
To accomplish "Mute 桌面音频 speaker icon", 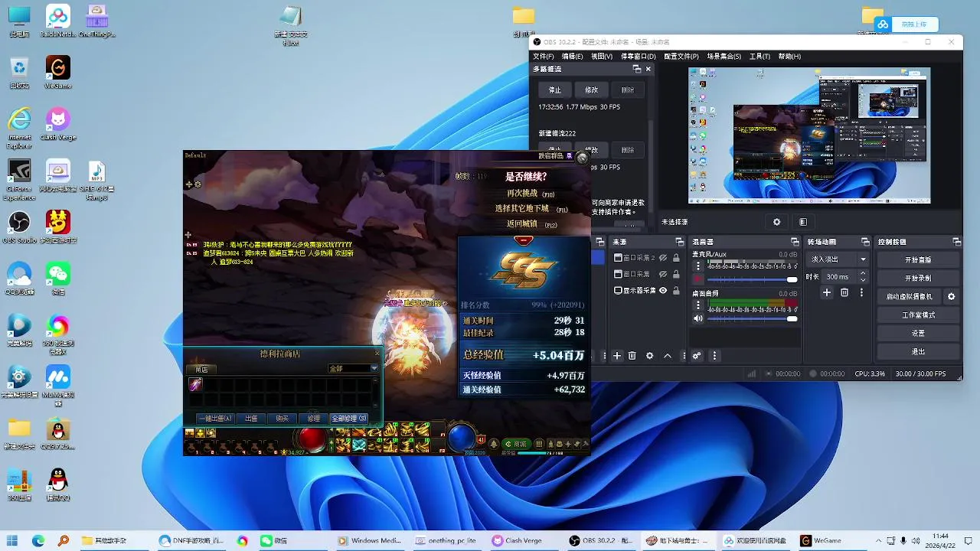I will coord(697,318).
